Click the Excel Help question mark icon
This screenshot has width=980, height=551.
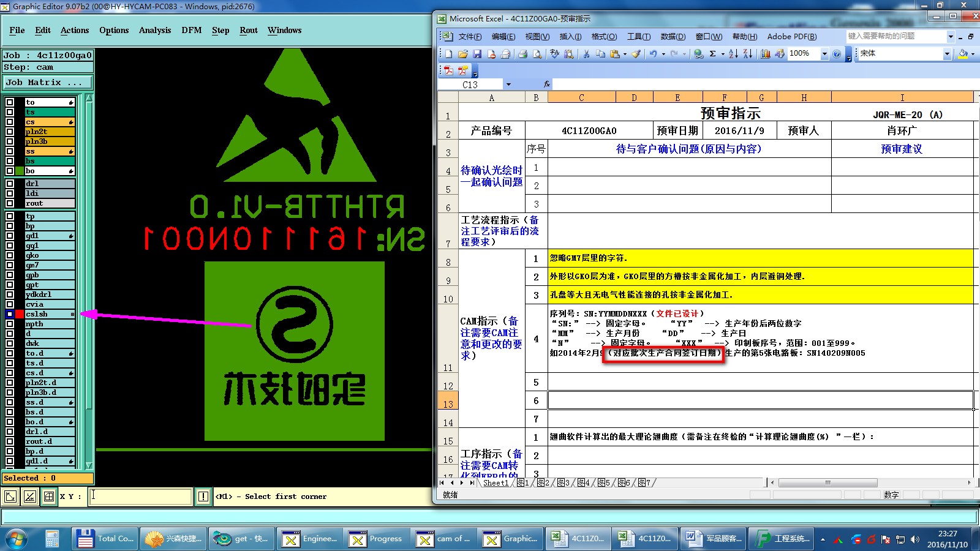(837, 54)
